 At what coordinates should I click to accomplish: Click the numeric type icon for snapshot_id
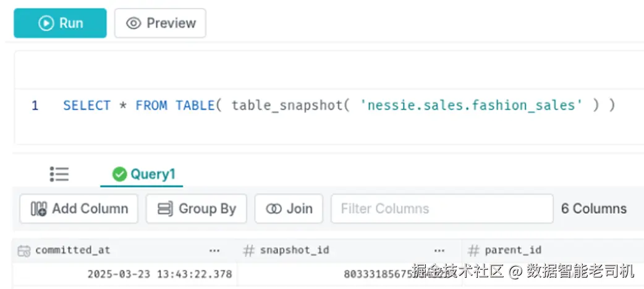(x=249, y=251)
